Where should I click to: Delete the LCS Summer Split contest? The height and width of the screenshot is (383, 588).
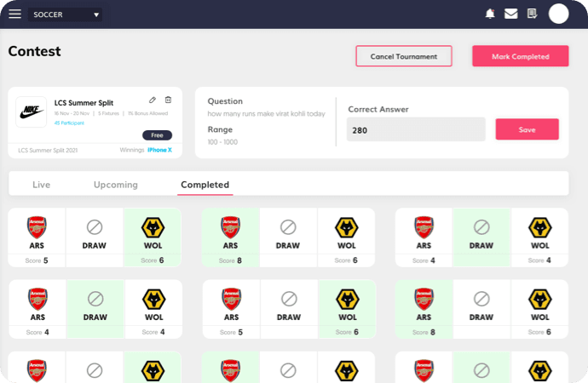pos(168,100)
